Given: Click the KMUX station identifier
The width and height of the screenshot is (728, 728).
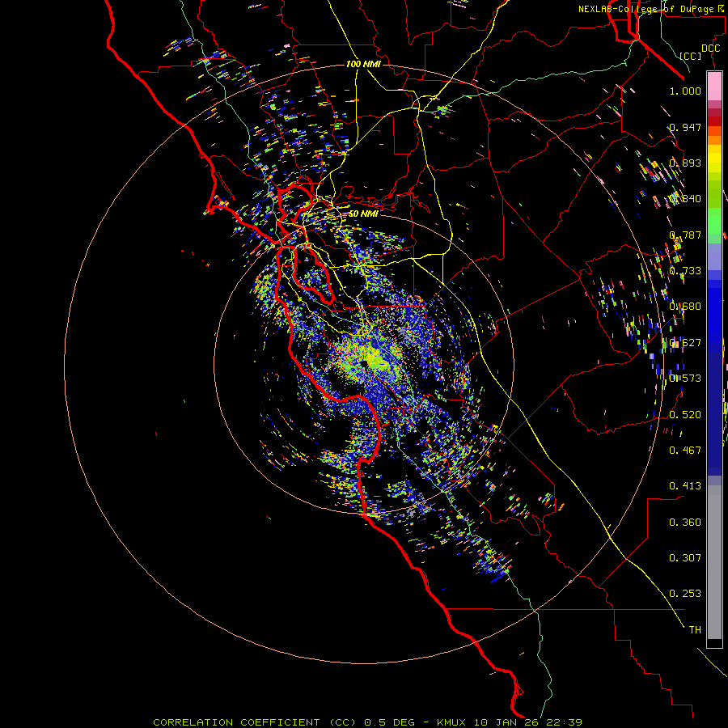Looking at the screenshot, I should 451,722.
